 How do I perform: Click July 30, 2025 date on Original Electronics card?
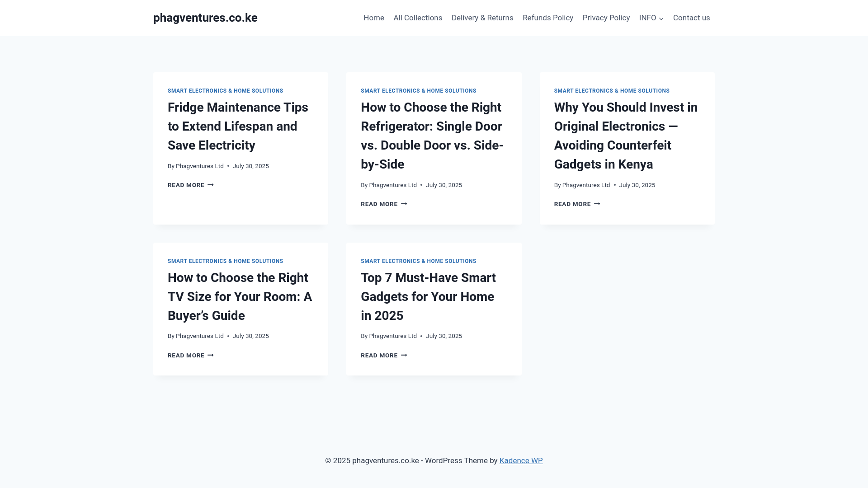[637, 185]
